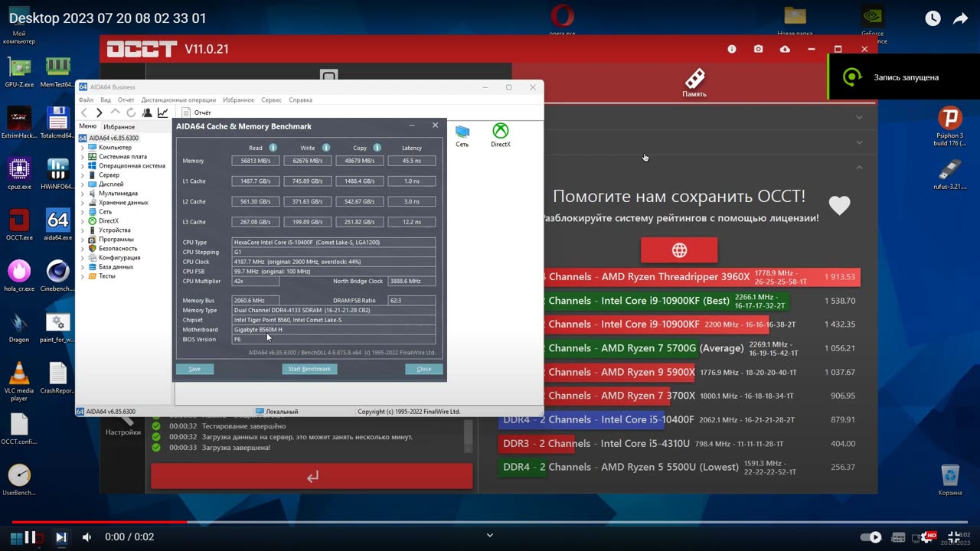Switch to the Избранное sidebar tab
This screenshot has height=551, width=980.
(119, 127)
